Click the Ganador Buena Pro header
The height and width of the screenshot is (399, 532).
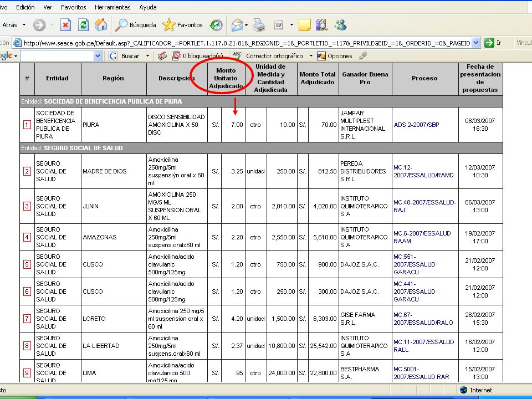tap(365, 78)
